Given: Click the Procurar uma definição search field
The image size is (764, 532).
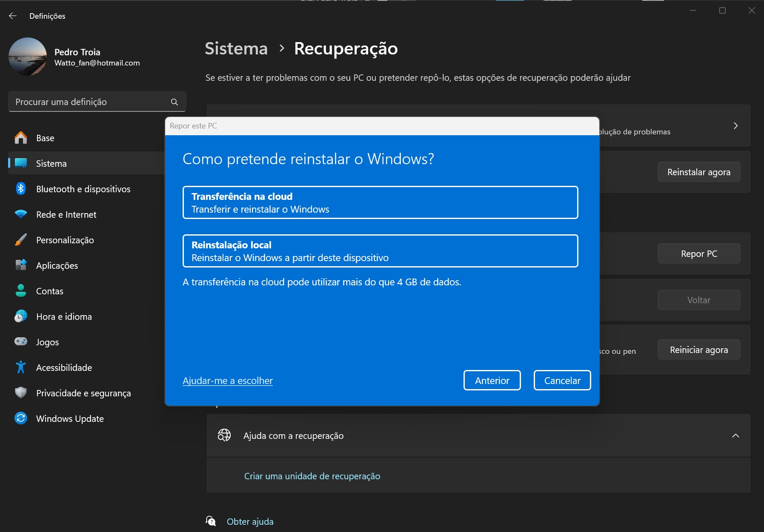Looking at the screenshot, I should coord(97,102).
